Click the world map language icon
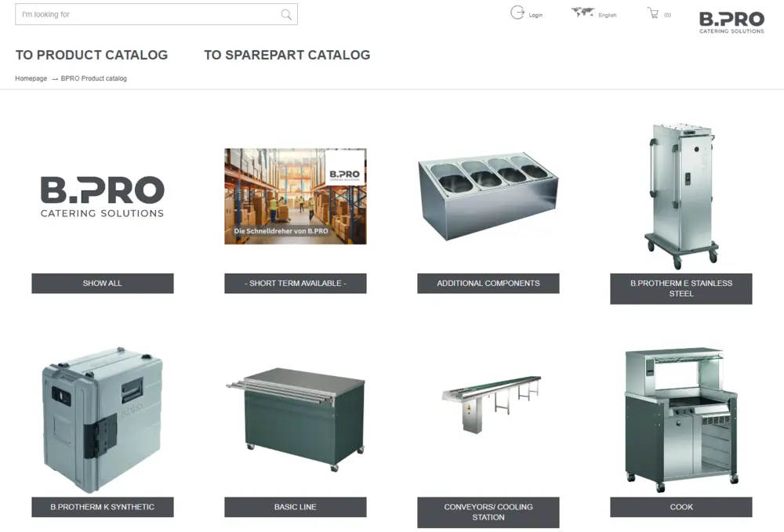Viewport: 784px width, 532px height. point(582,13)
